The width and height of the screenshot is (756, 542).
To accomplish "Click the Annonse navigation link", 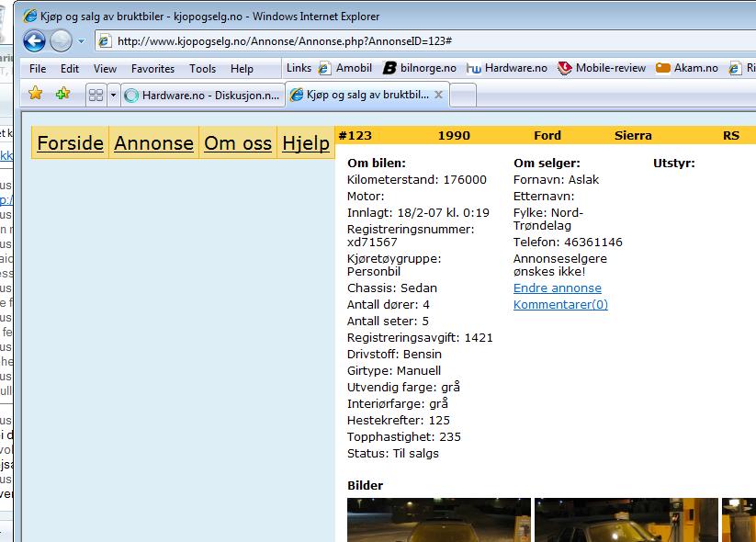I will [153, 142].
